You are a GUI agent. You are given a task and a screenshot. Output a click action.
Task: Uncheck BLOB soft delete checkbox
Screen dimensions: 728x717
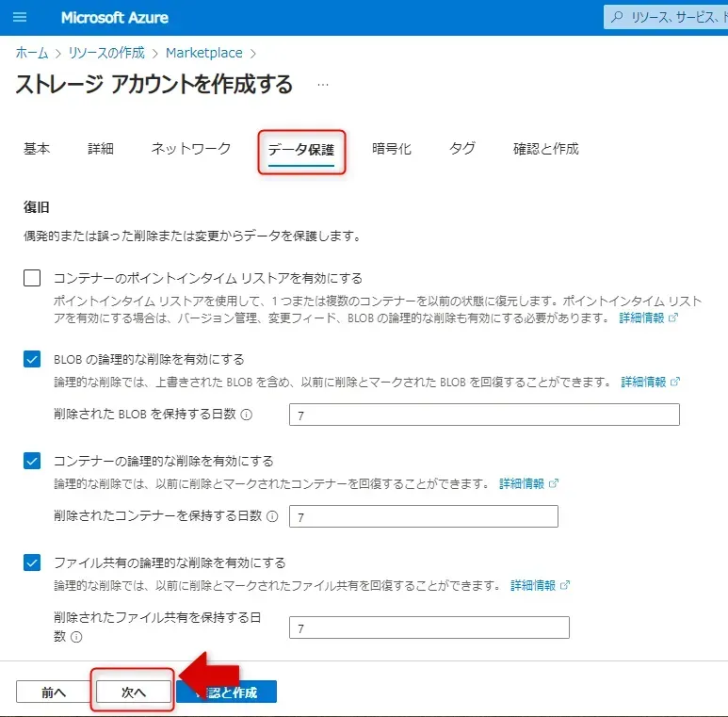[33, 359]
